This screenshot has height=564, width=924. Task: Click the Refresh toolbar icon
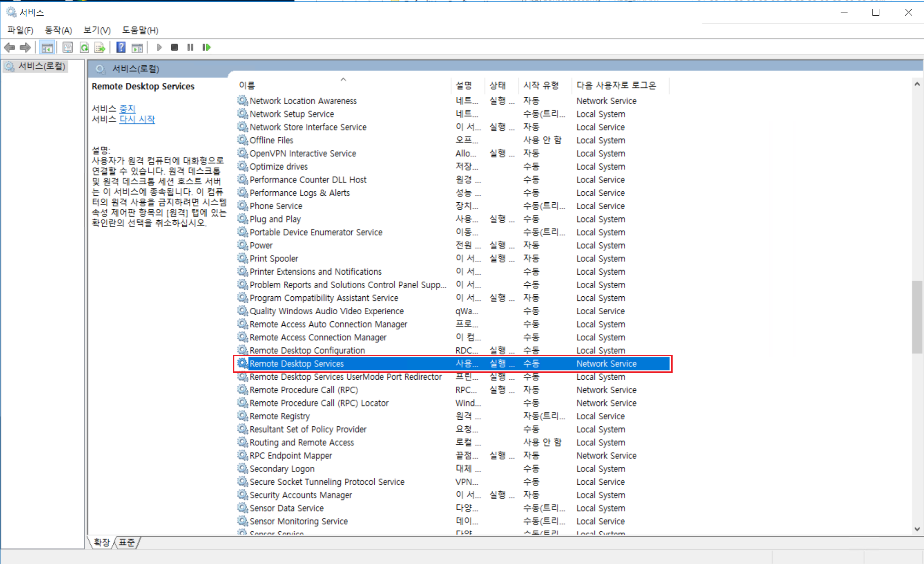coord(84,47)
